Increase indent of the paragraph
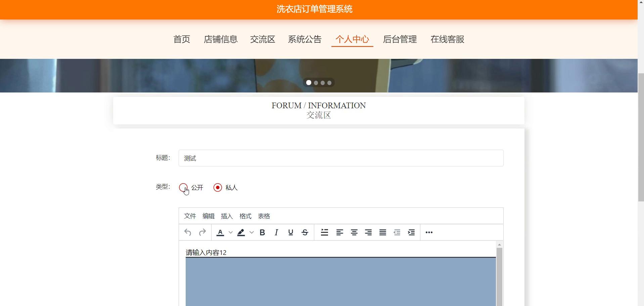This screenshot has height=306, width=644. [x=411, y=232]
